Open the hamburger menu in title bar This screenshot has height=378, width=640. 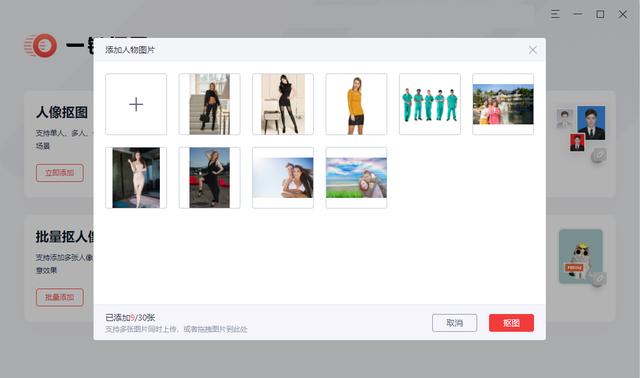click(x=555, y=14)
